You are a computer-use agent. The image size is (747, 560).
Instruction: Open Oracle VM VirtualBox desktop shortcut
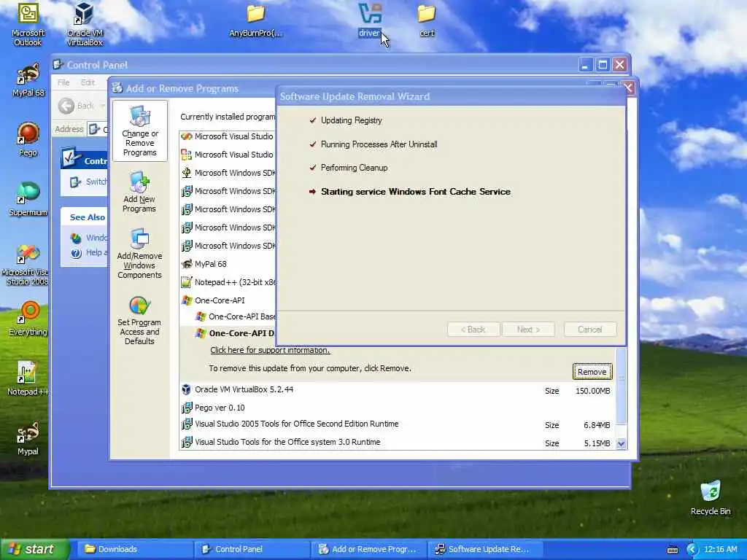point(85,24)
